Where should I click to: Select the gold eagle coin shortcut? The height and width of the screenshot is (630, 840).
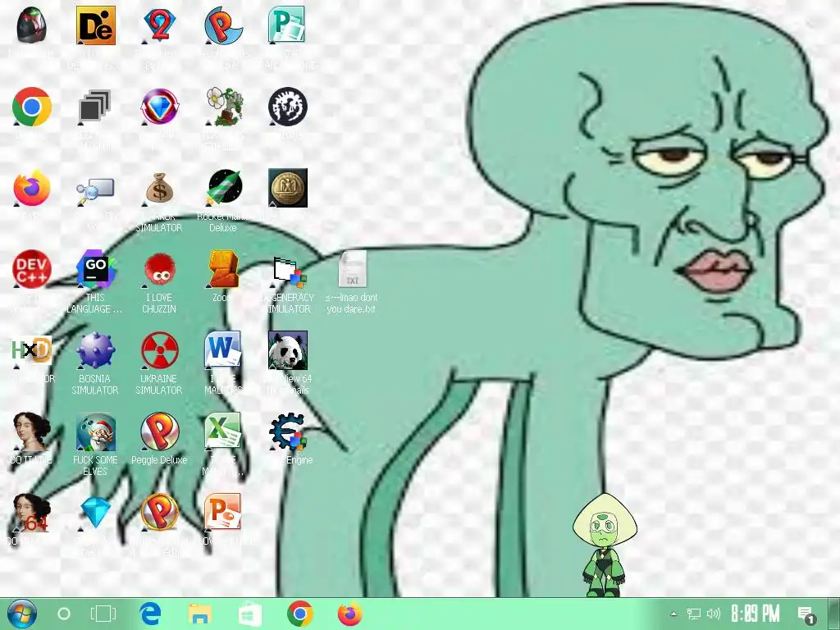pyautogui.click(x=288, y=188)
